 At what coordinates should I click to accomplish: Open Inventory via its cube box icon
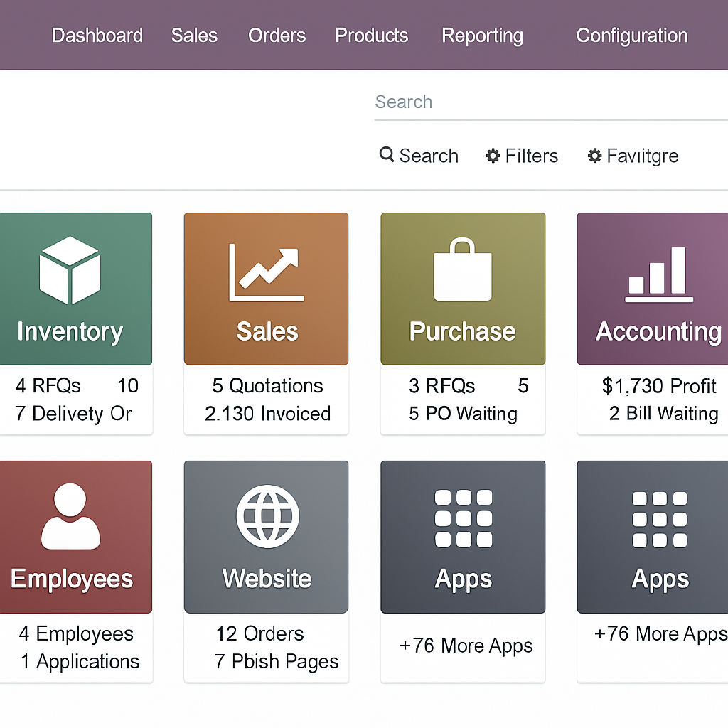click(70, 270)
